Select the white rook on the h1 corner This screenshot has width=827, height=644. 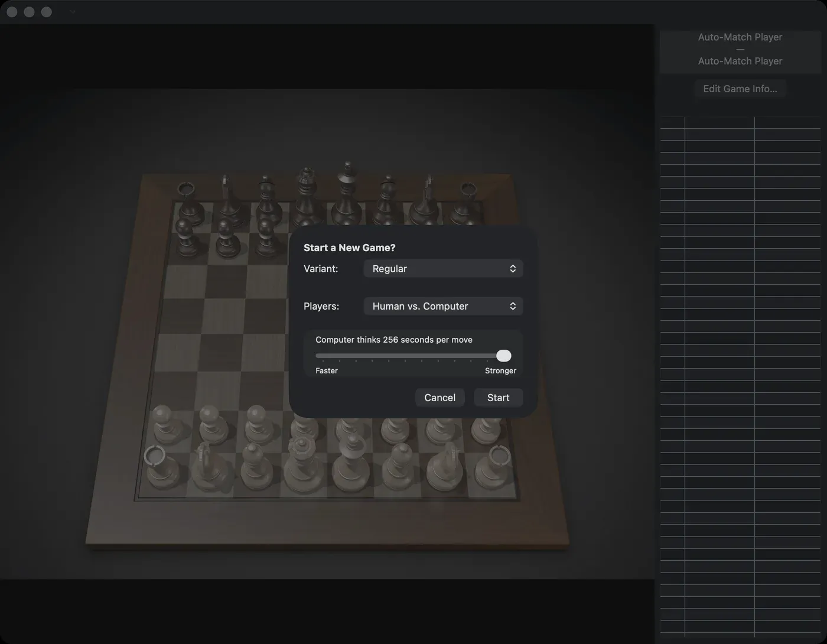[494, 467]
